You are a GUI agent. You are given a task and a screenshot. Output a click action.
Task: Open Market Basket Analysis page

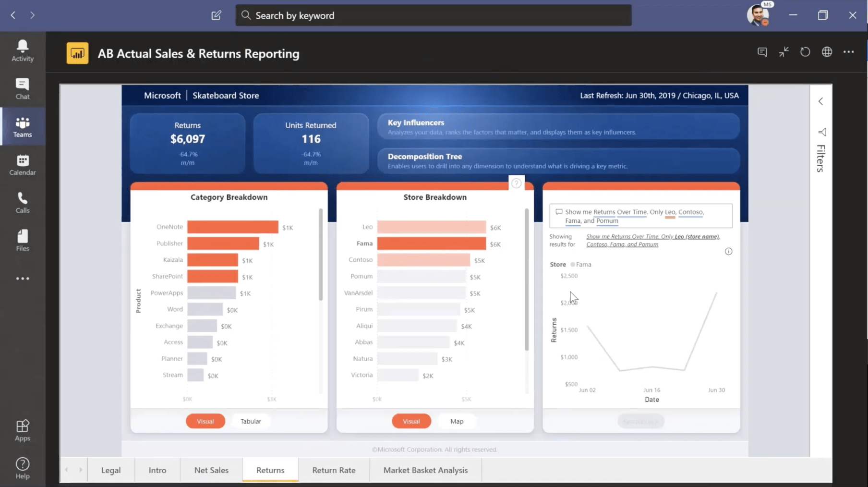[x=425, y=470]
